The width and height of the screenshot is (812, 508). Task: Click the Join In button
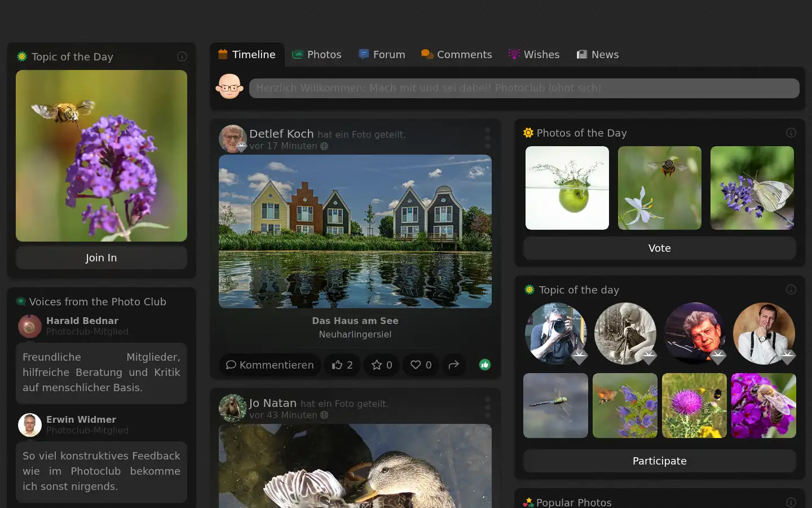(x=101, y=257)
